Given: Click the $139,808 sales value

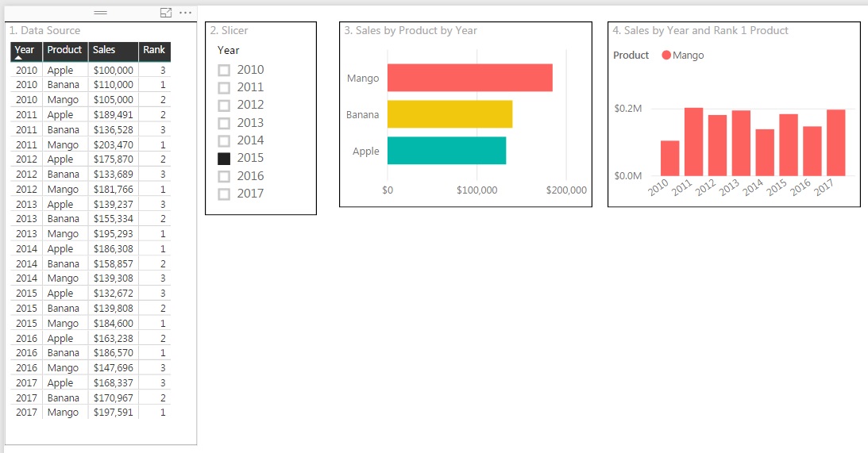Looking at the screenshot, I should 113,308.
